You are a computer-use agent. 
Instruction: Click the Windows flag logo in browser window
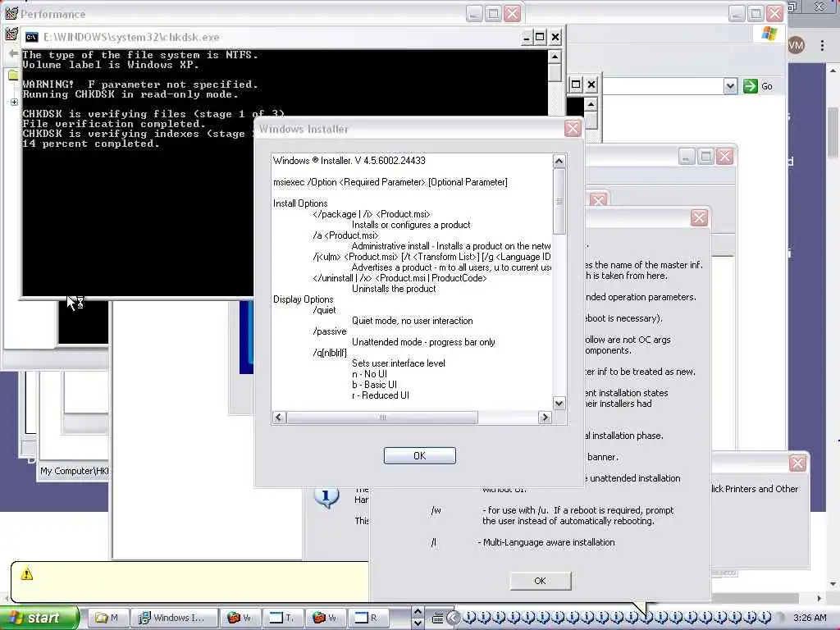(769, 34)
